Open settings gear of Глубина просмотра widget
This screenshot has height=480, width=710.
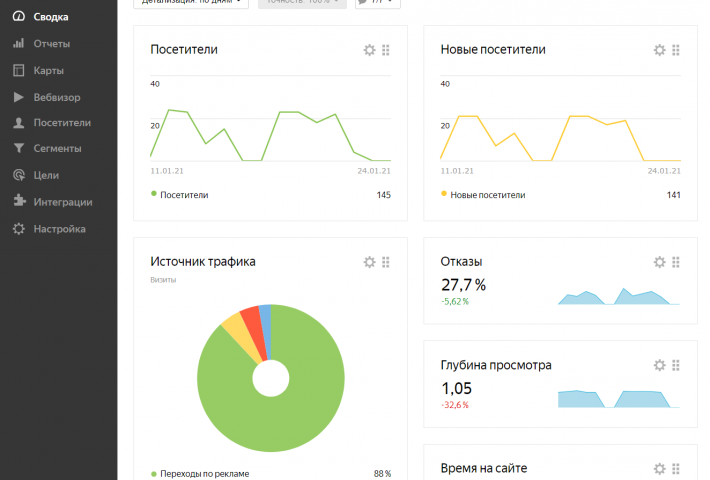click(x=660, y=365)
